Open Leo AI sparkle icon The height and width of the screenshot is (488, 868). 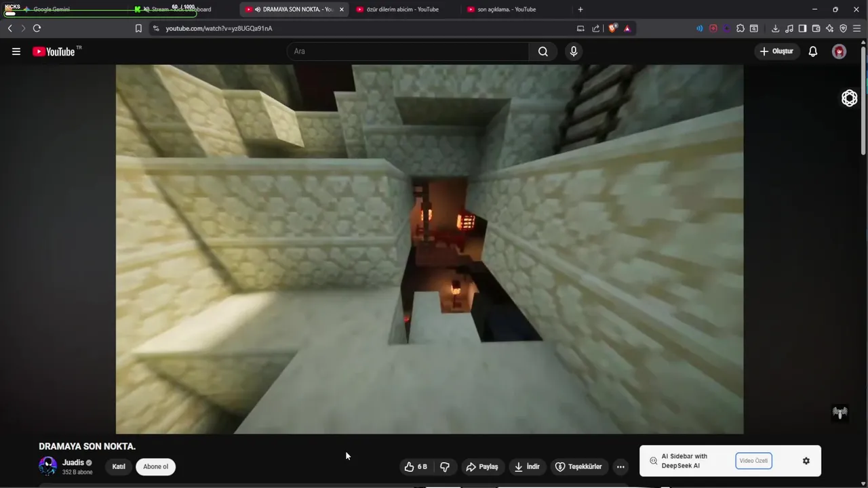tap(829, 28)
